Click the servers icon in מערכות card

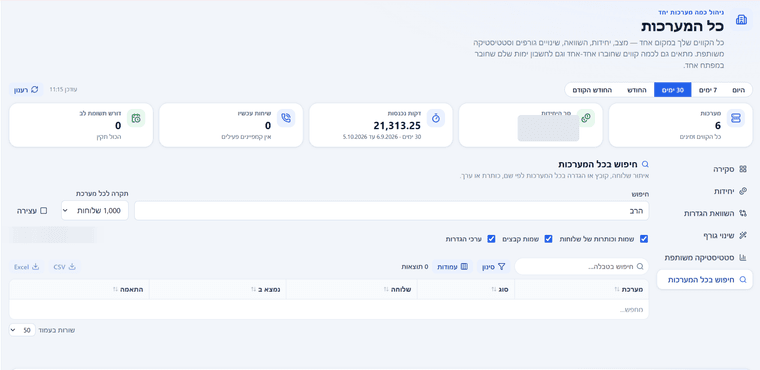point(736,119)
